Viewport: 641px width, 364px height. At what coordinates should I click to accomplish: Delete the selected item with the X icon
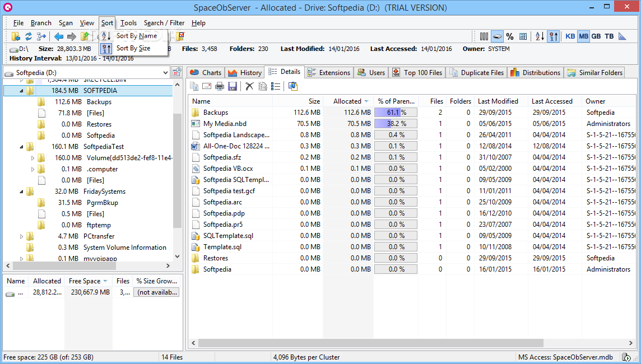click(250, 86)
